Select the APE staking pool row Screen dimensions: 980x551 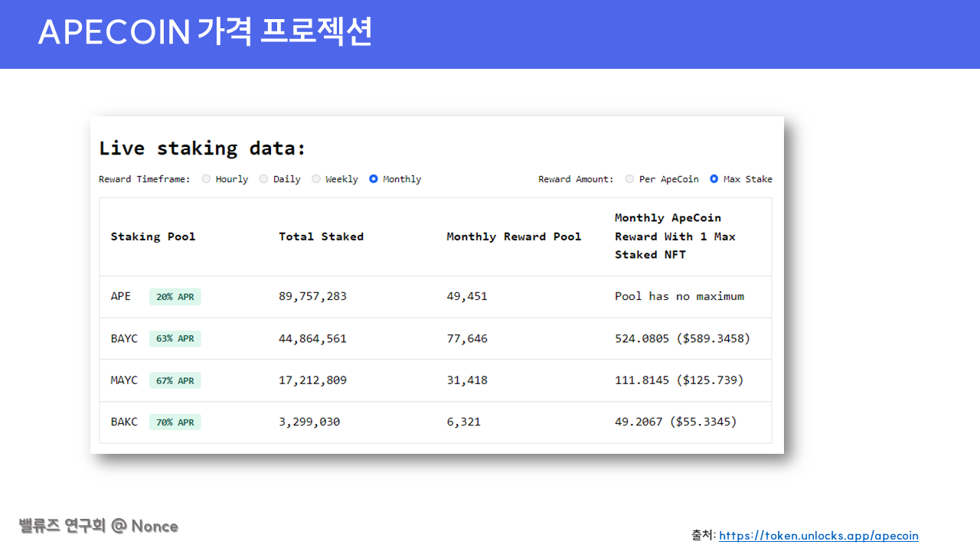[x=120, y=296]
